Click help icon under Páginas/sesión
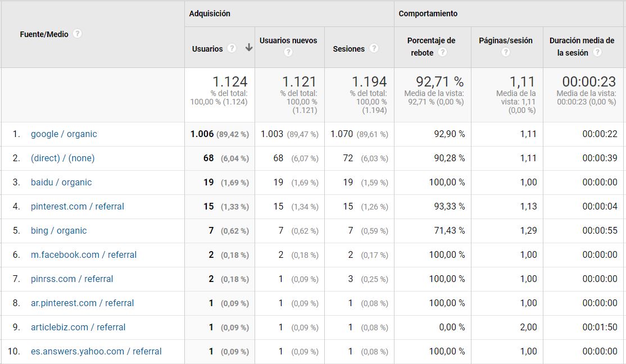The width and height of the screenshot is (626, 364). tap(506, 52)
